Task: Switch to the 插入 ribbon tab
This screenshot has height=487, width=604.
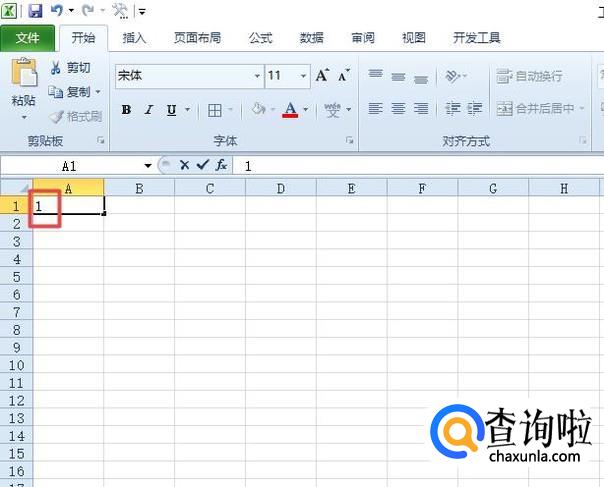Action: click(134, 38)
